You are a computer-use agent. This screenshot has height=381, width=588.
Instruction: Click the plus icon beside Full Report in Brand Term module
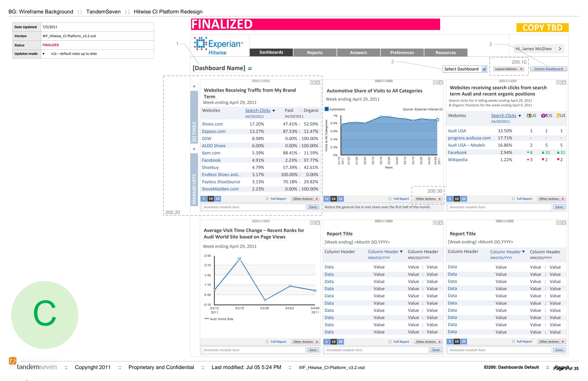click(x=267, y=199)
